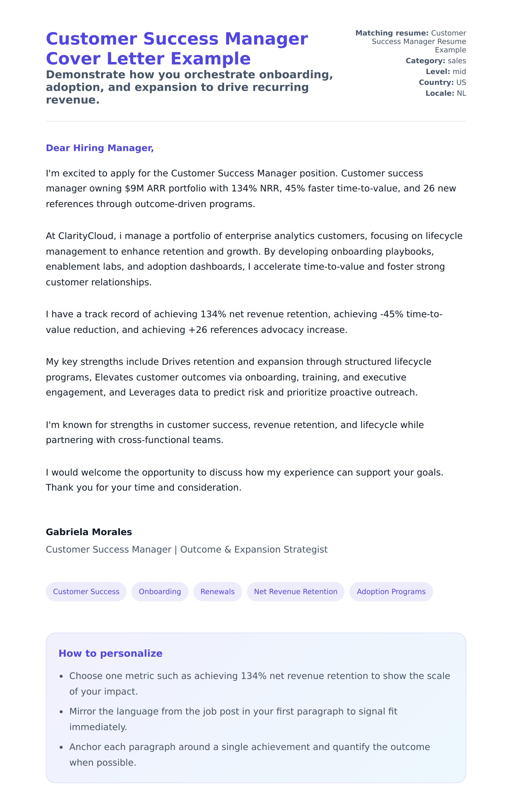Click the Country US metadata entry
Viewport: 512px width, 812px height.
pos(442,82)
